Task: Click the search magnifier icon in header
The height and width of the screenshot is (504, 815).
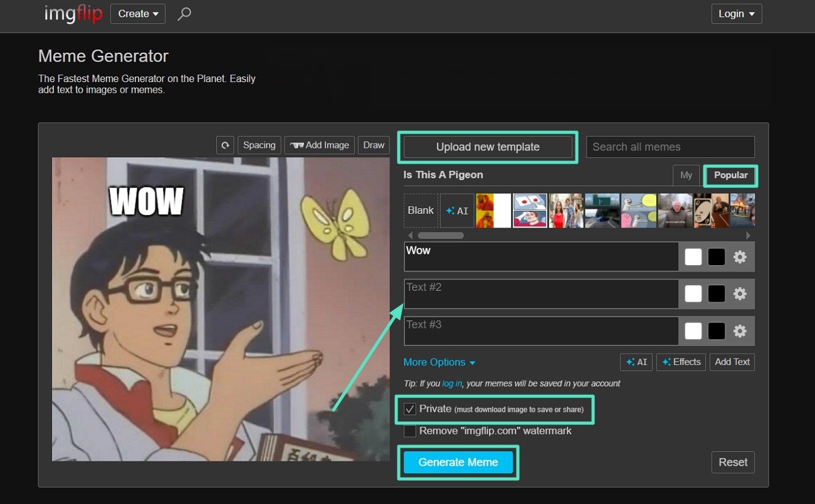Action: pyautogui.click(x=184, y=14)
